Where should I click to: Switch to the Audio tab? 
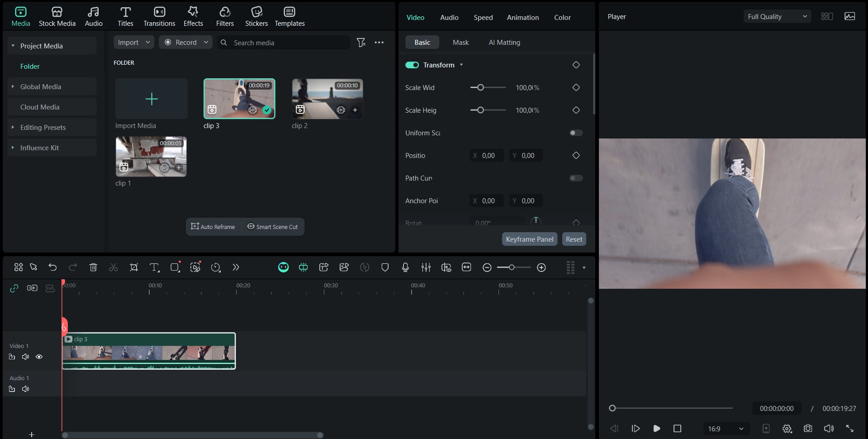[449, 17]
